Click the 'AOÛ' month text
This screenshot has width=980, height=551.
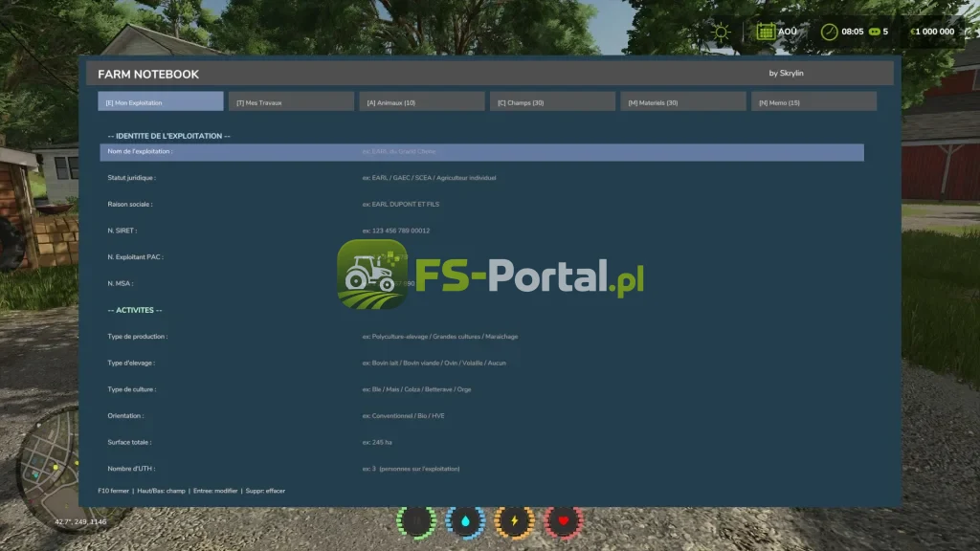coord(788,32)
